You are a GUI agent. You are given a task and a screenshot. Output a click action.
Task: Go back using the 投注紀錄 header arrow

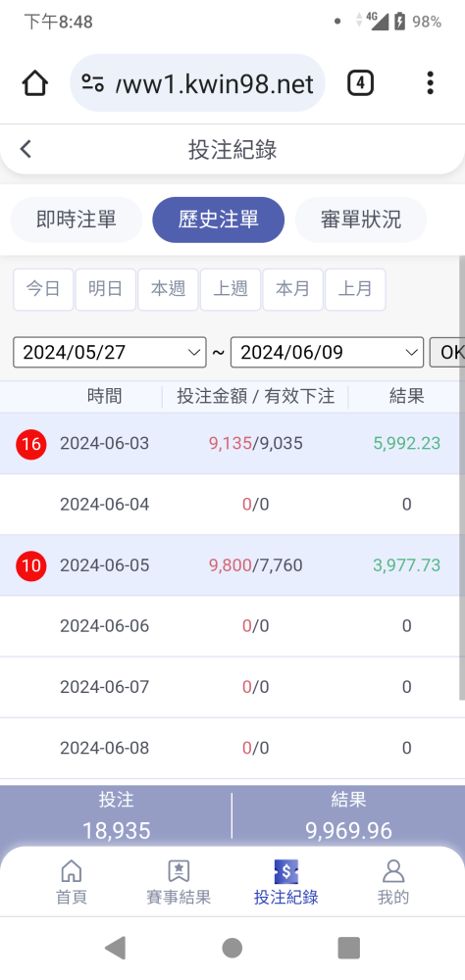click(26, 149)
